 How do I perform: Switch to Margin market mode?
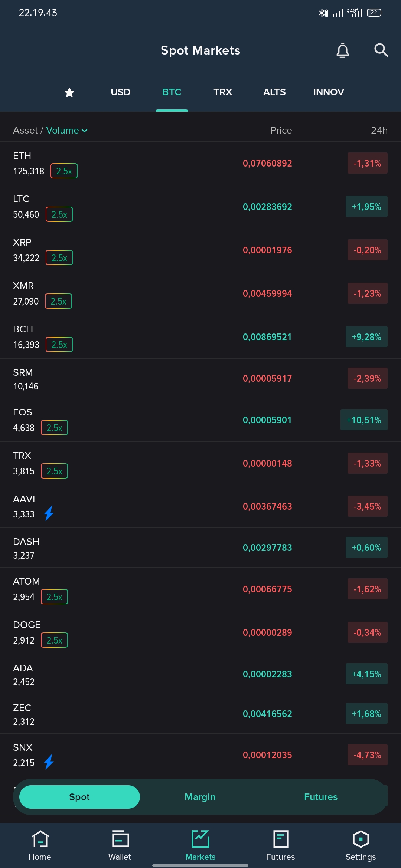[x=200, y=797]
